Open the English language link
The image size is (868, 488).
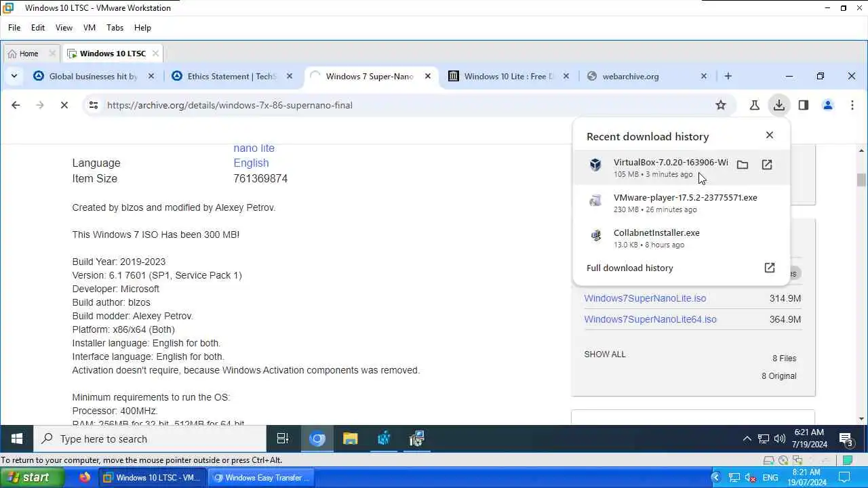[x=251, y=163]
